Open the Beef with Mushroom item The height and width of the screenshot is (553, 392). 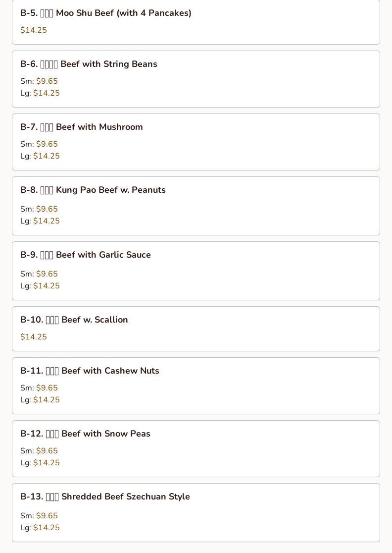click(x=82, y=127)
